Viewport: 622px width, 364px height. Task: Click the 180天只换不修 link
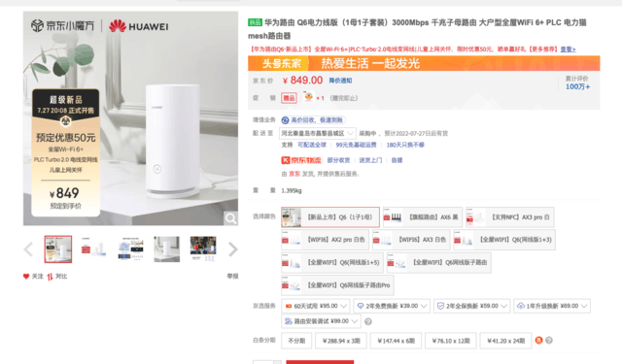click(x=405, y=145)
